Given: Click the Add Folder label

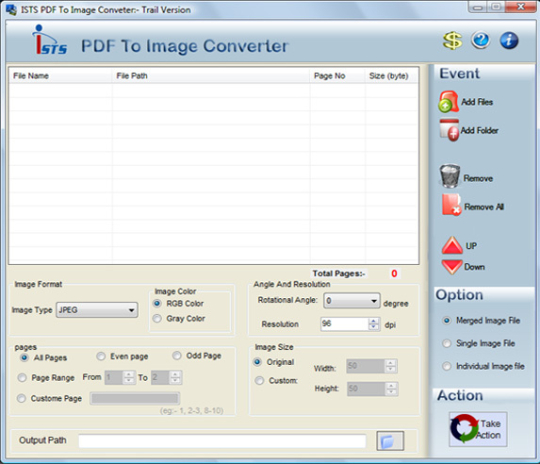Looking at the screenshot, I should coord(479,131).
